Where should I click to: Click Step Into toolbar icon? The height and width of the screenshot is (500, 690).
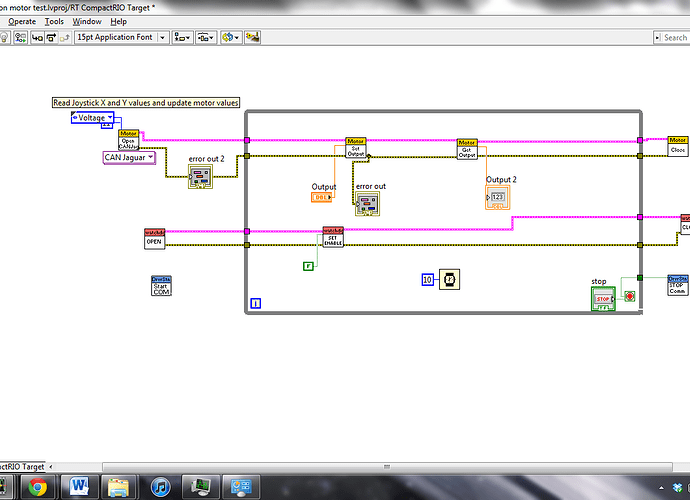click(x=37, y=38)
